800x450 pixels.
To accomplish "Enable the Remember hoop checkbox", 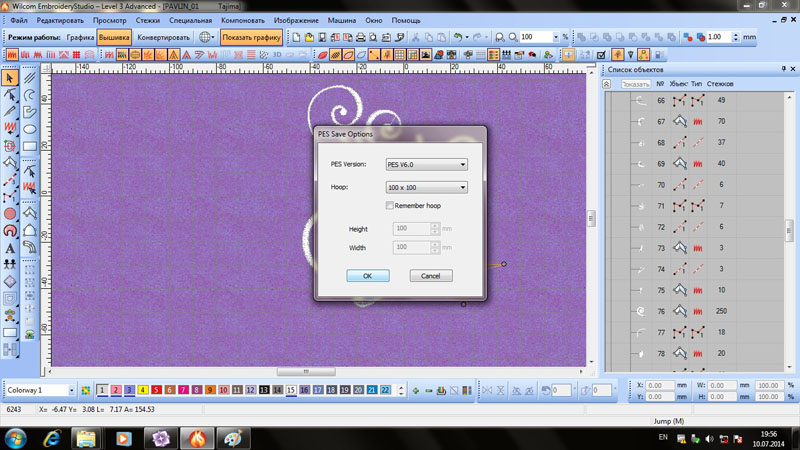I will [x=390, y=205].
